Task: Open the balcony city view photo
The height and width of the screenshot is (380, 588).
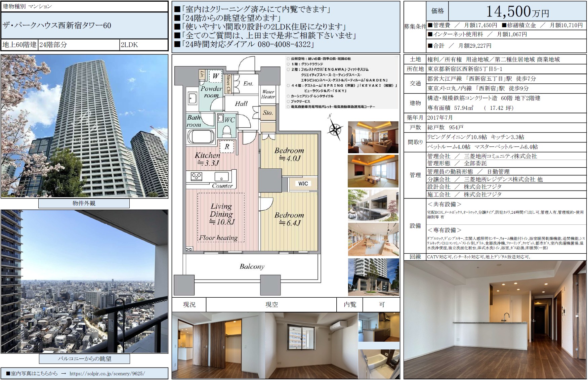Action: click(x=84, y=281)
